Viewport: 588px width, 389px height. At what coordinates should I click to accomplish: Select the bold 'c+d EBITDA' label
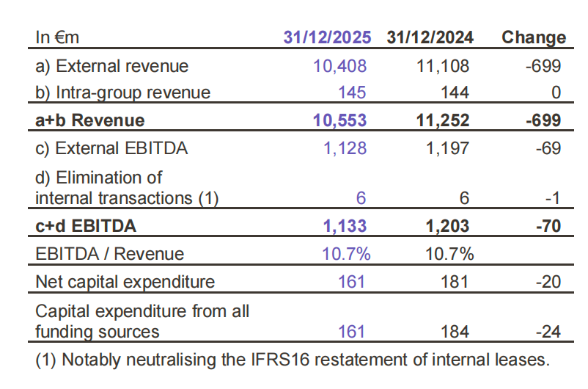86,226
